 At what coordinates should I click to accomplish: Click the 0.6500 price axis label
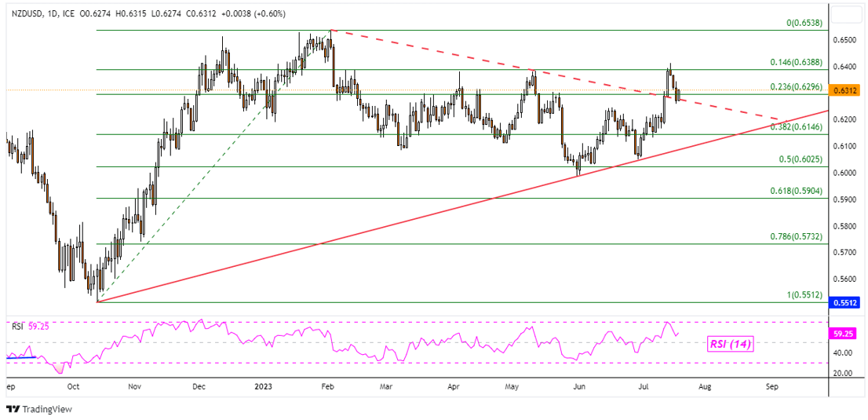coord(843,41)
